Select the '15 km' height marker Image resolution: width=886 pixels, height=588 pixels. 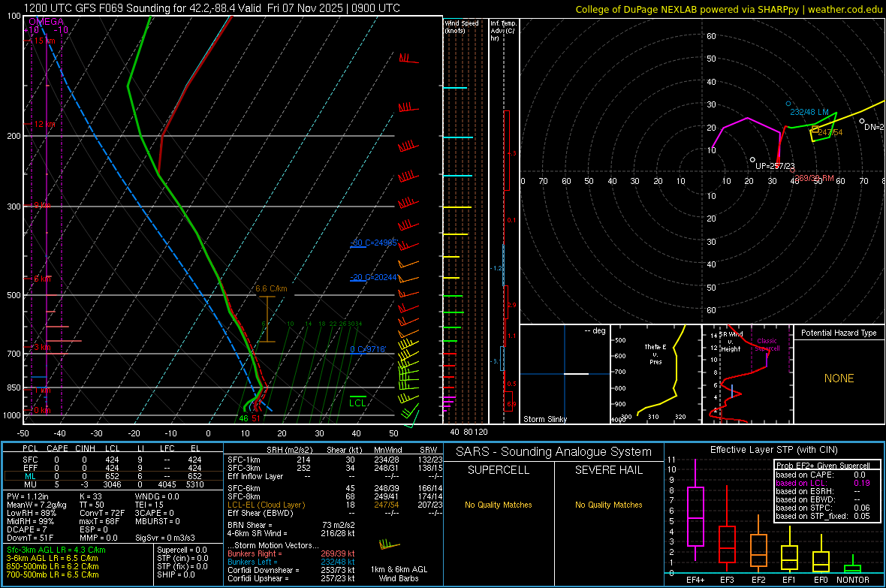click(44, 41)
